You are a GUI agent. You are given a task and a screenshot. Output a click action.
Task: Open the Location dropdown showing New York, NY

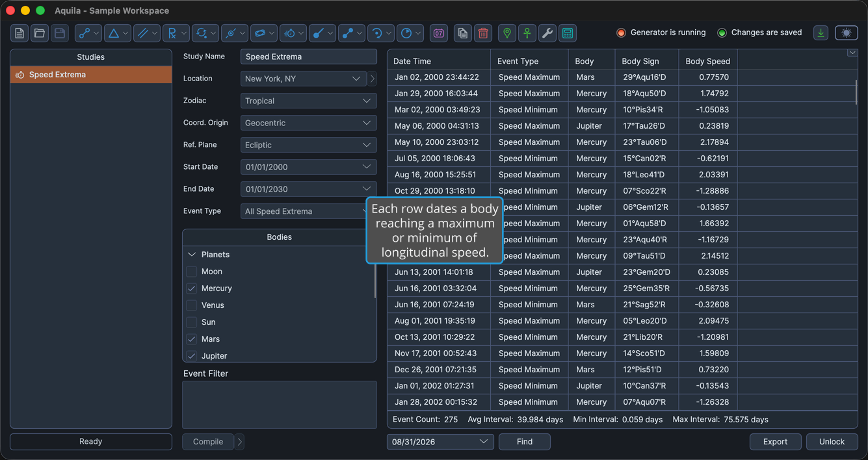pyautogui.click(x=304, y=79)
